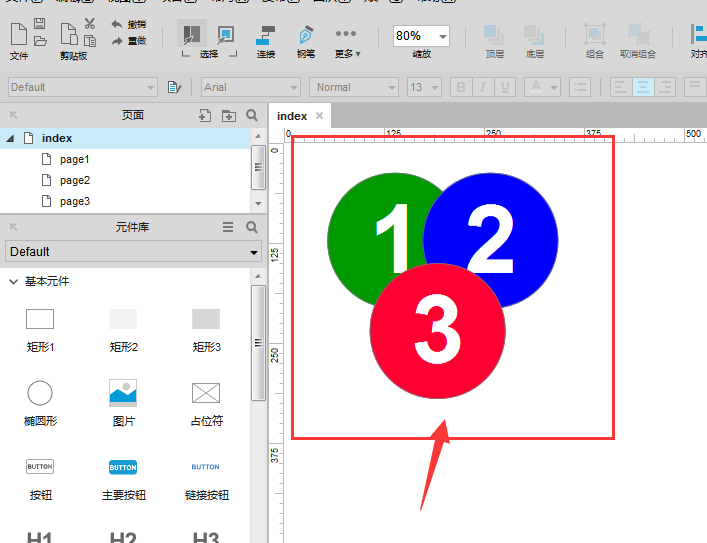Click the save disk icon
707x543 pixels.
40,24
